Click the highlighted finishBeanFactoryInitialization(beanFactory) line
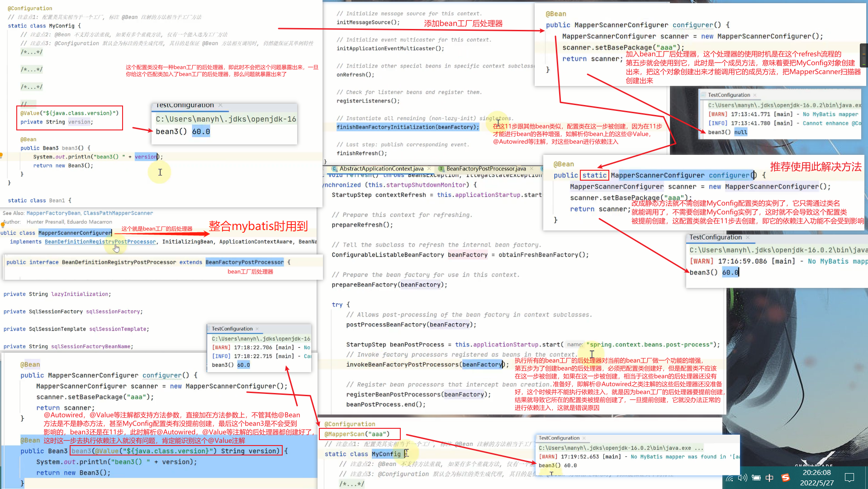868x489 pixels. 408,127
